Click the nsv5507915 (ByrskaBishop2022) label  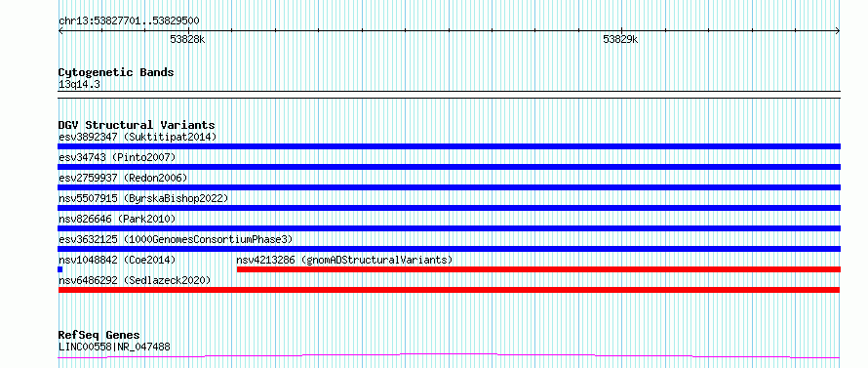coord(143,198)
